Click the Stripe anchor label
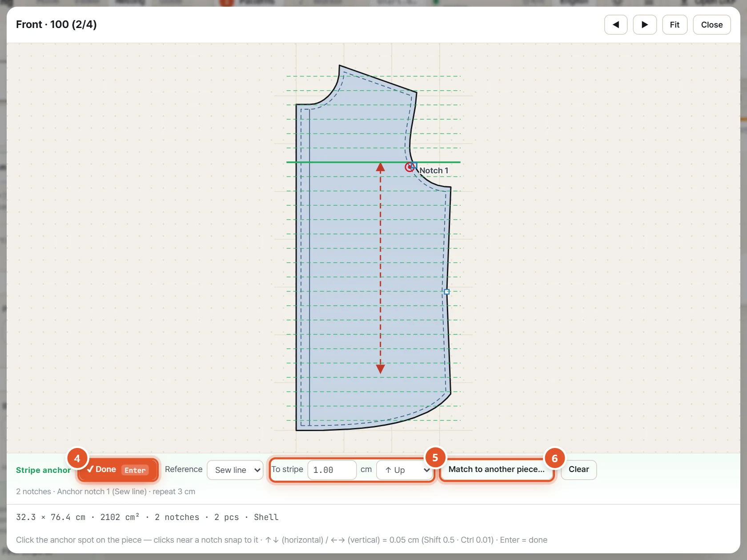This screenshot has height=560, width=747. click(x=43, y=470)
